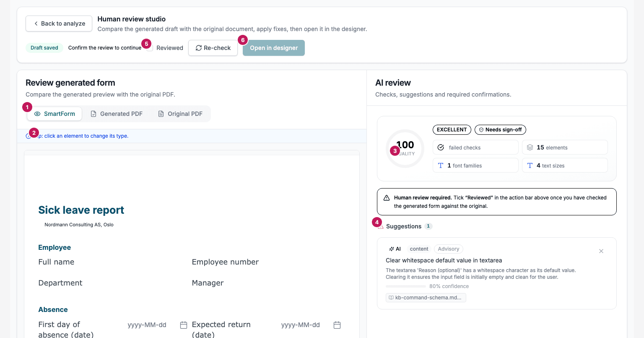Click the Draft saved status badge

[44, 48]
